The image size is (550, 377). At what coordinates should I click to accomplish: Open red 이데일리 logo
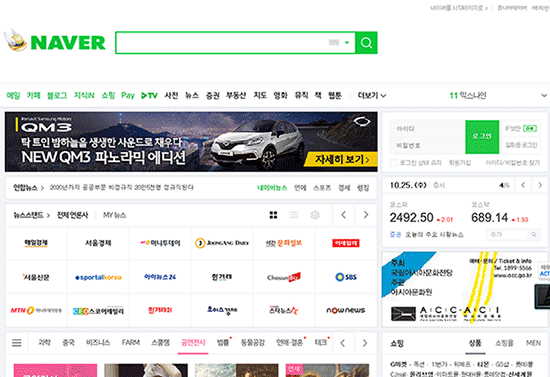(346, 243)
